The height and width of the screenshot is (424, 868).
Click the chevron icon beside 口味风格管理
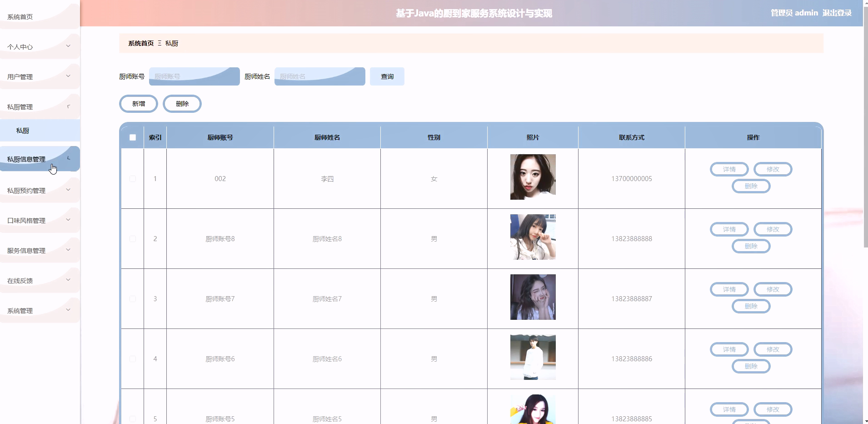pos(68,219)
